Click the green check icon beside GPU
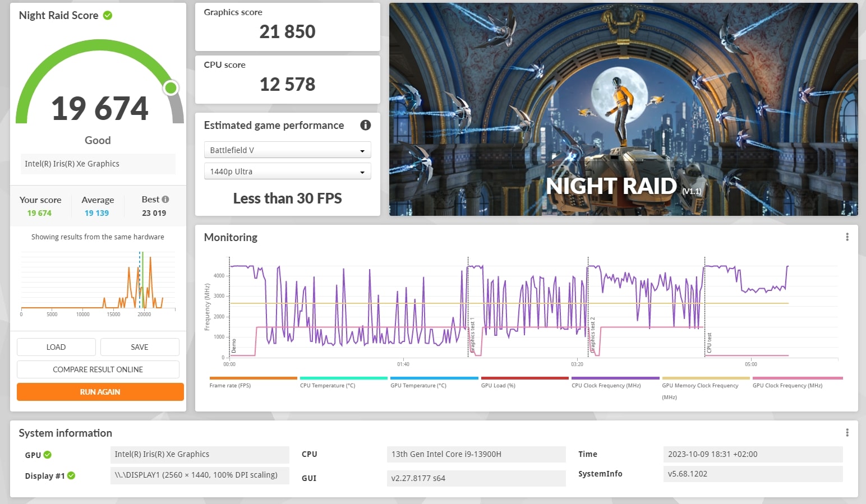This screenshot has width=866, height=504. (x=48, y=455)
